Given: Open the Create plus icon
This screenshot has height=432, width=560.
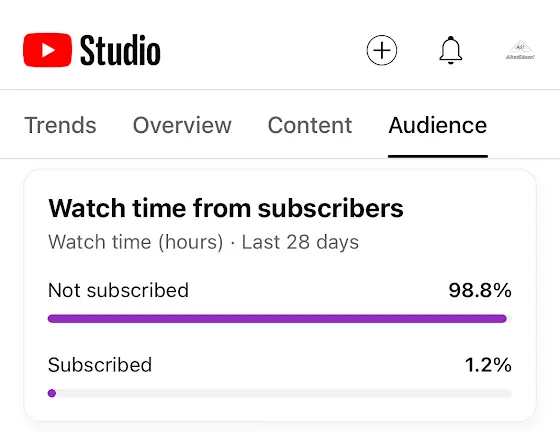Looking at the screenshot, I should [x=382, y=50].
